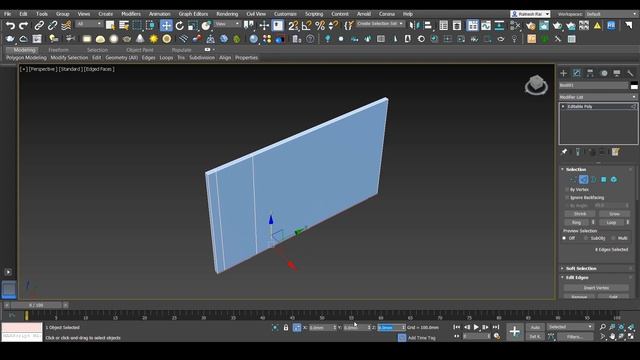
Task: Open Create Selection Set dropdown
Action: 380,24
